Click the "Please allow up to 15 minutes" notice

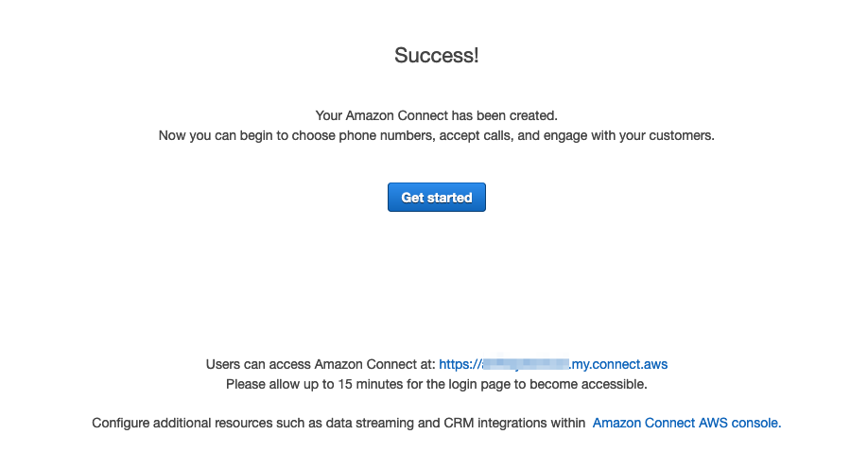click(x=436, y=385)
